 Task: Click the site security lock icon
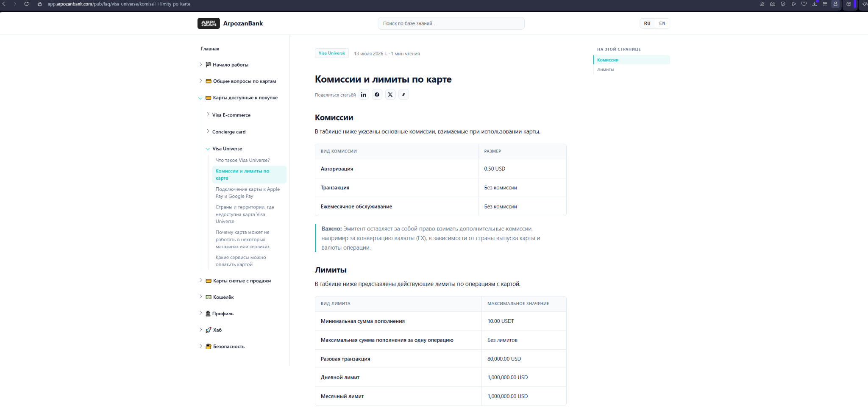click(40, 4)
